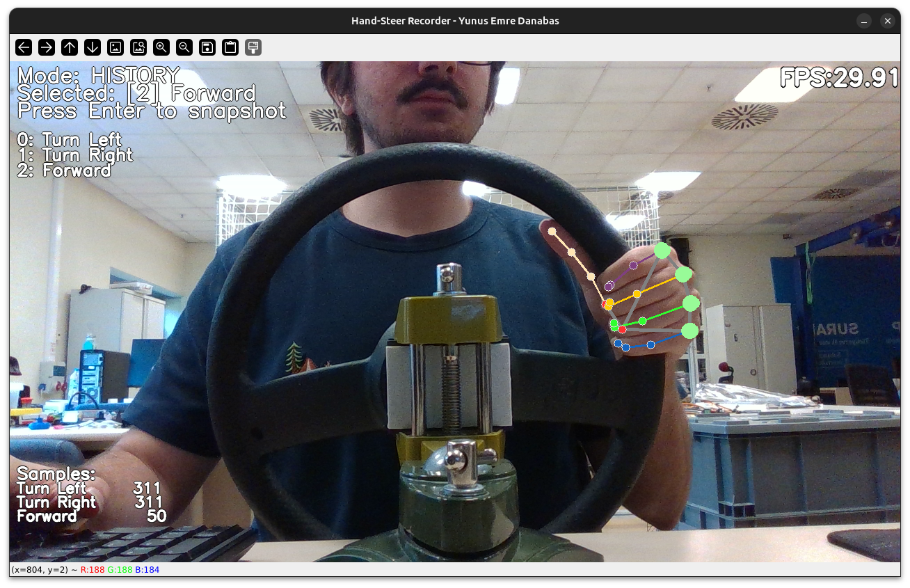910x588 pixels.
Task: Click the 'Selected: [2] Forward' text
Action: pyautogui.click(x=136, y=93)
